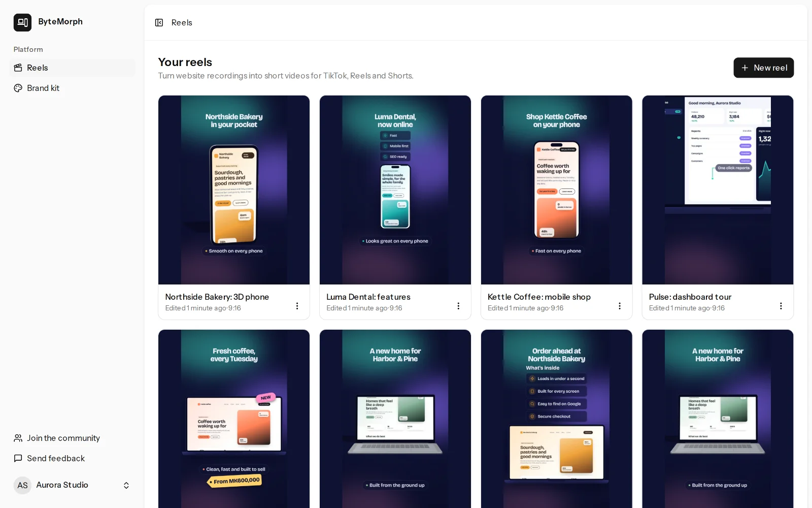Toggle the sidebar panel icon

pos(159,22)
